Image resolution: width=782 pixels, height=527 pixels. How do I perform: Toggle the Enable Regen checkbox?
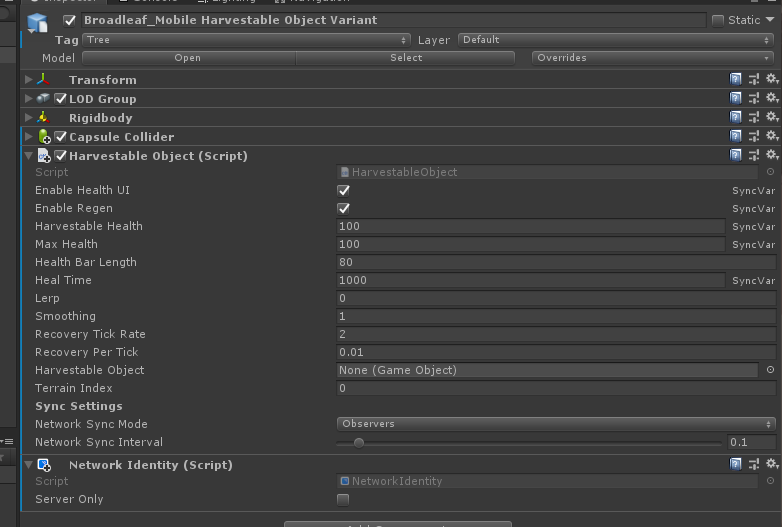click(344, 208)
